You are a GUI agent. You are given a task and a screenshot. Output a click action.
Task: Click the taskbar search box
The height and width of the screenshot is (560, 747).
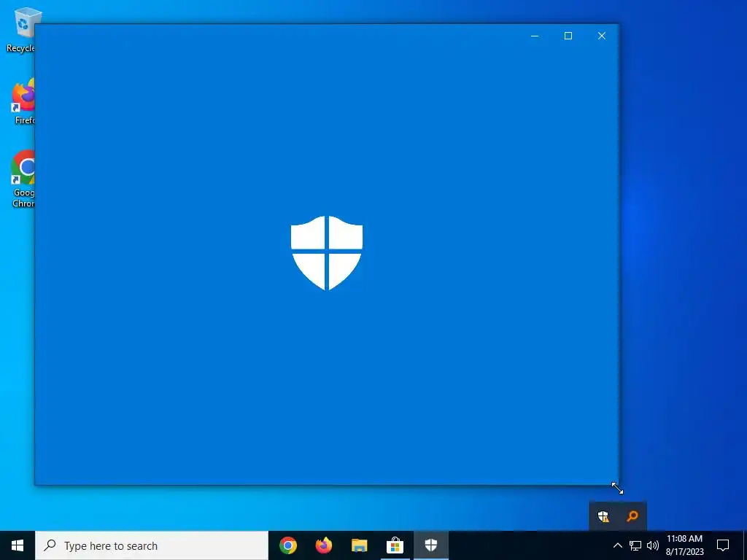152,545
